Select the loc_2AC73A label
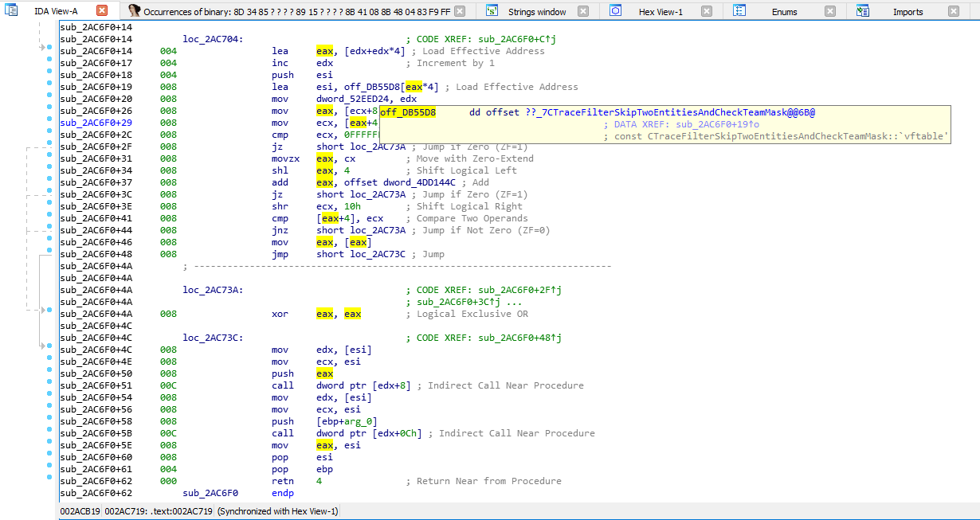The width and height of the screenshot is (980, 520). click(x=213, y=290)
